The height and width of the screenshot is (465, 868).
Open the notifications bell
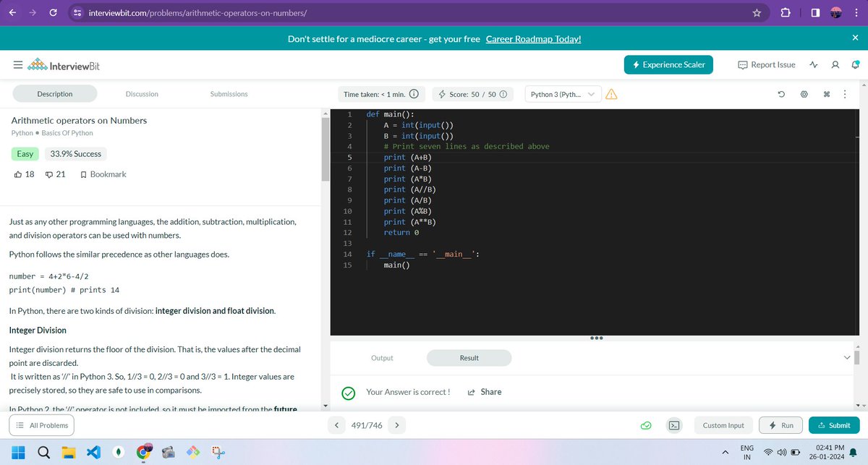856,64
